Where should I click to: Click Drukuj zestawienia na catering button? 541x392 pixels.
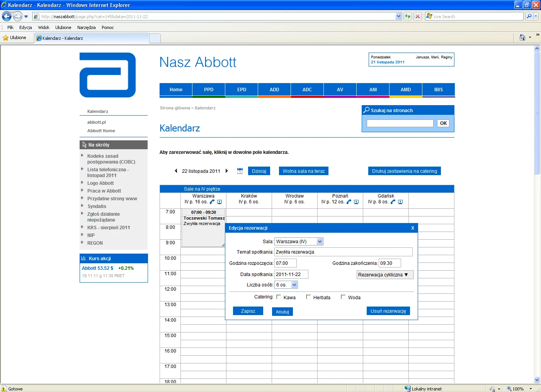[x=405, y=171]
